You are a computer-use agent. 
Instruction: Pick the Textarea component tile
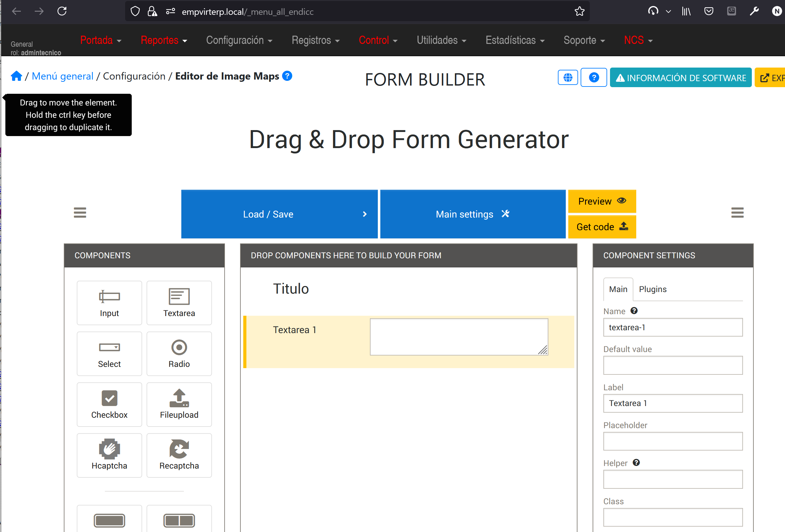coord(179,303)
